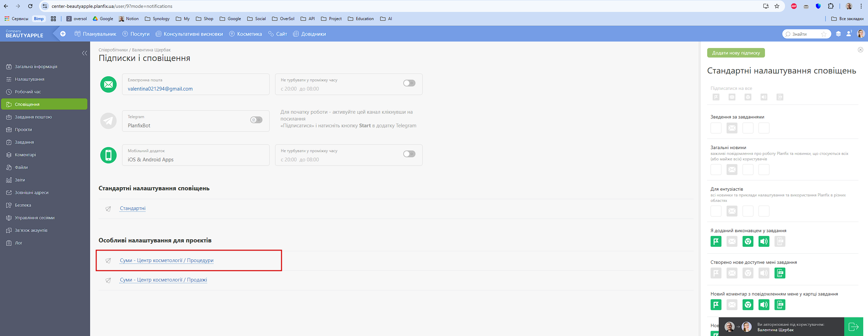Screen dimensions: 868x336
Task: Click the layers stack icon in header
Action: (838, 34)
